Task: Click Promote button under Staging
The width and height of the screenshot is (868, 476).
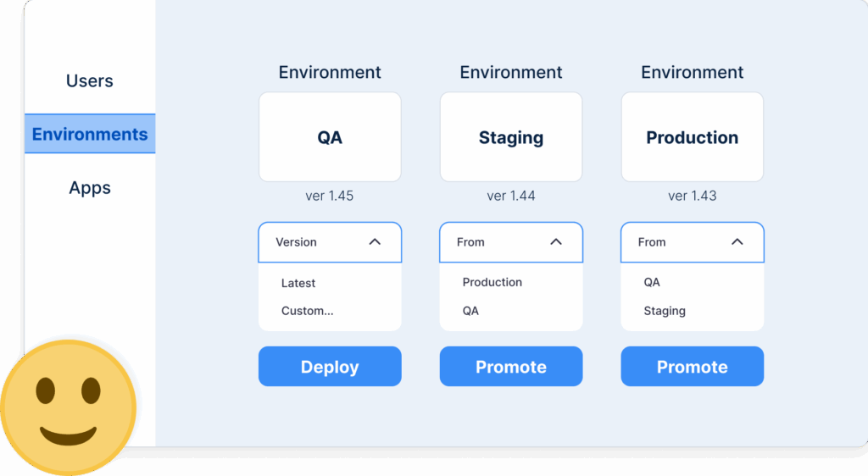Action: pyautogui.click(x=511, y=367)
